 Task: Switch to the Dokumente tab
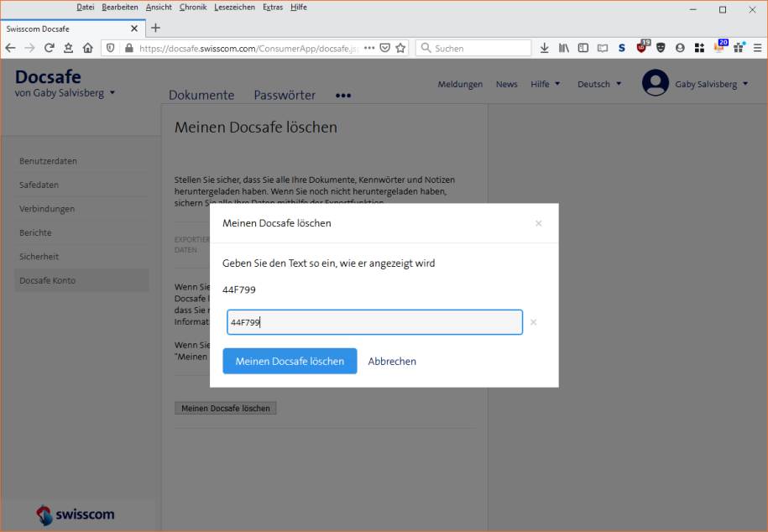tap(201, 95)
